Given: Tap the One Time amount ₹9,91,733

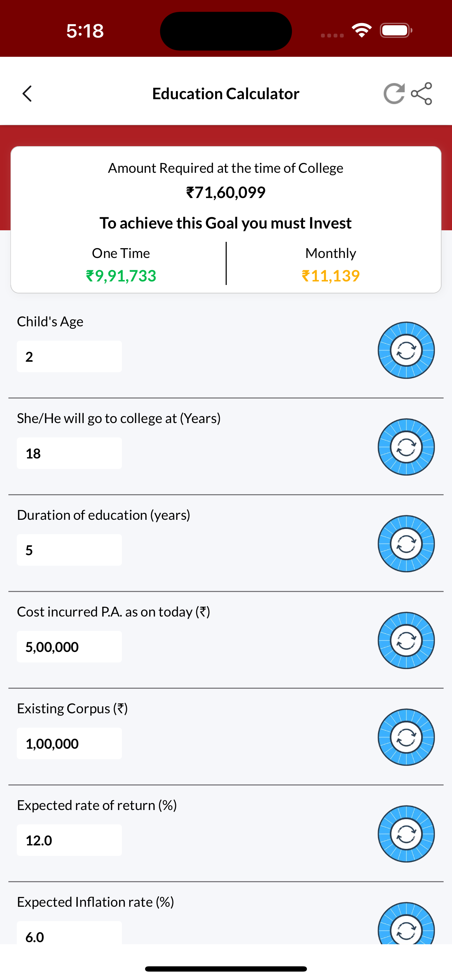Looking at the screenshot, I should 121,276.
